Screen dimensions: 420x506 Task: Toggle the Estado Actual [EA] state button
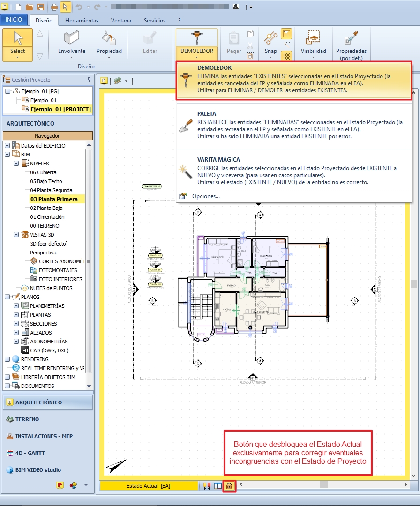tap(149, 486)
